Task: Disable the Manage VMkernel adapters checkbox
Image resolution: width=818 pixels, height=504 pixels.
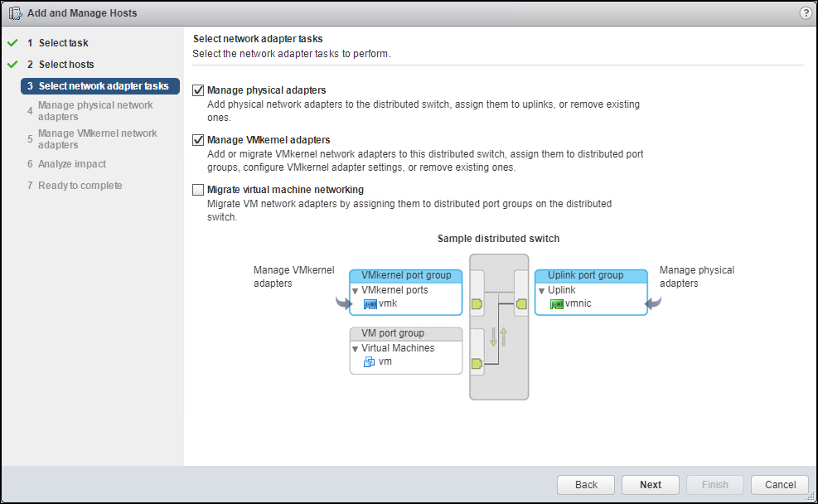Action: point(197,140)
